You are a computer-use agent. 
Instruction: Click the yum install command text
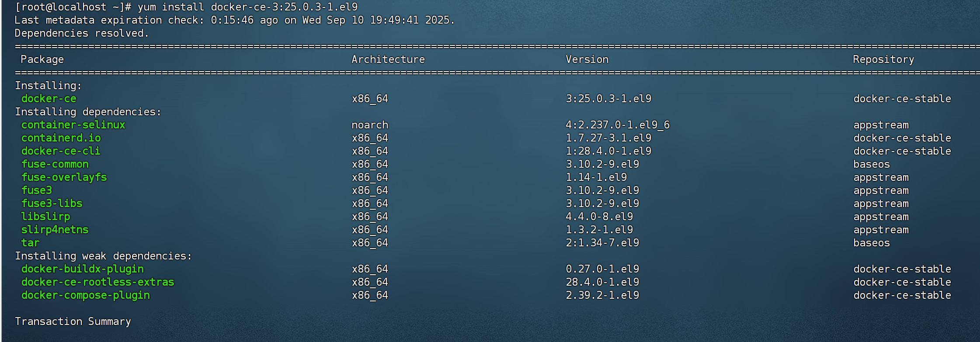247,7
